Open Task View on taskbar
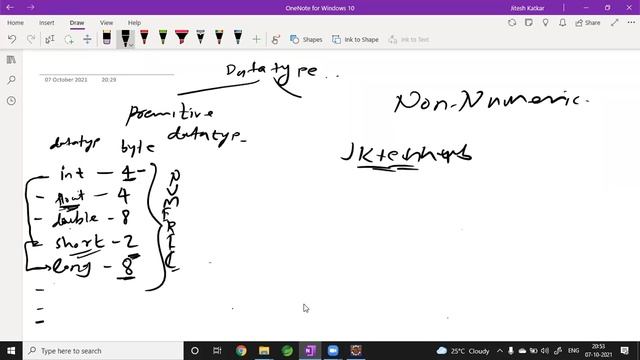 217,351
